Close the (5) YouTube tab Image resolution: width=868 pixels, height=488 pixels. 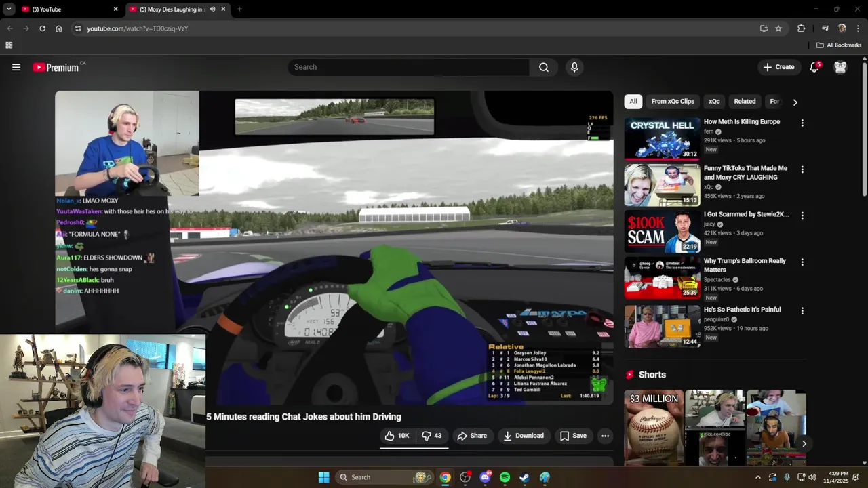(115, 9)
